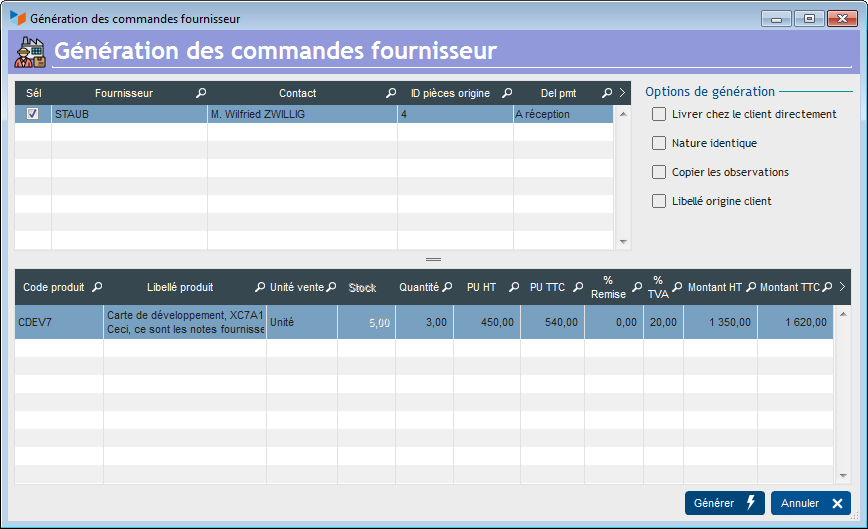
Task: Tick the Nature identique option
Action: [659, 143]
